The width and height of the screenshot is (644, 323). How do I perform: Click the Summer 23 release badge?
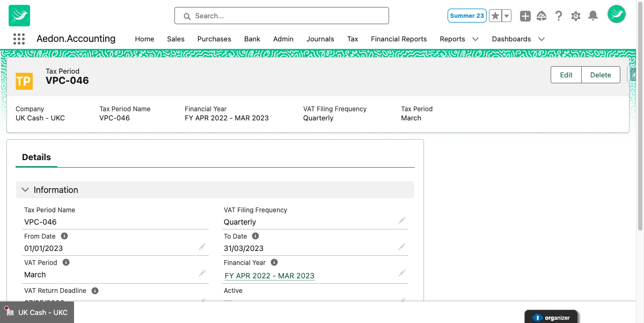tap(467, 16)
